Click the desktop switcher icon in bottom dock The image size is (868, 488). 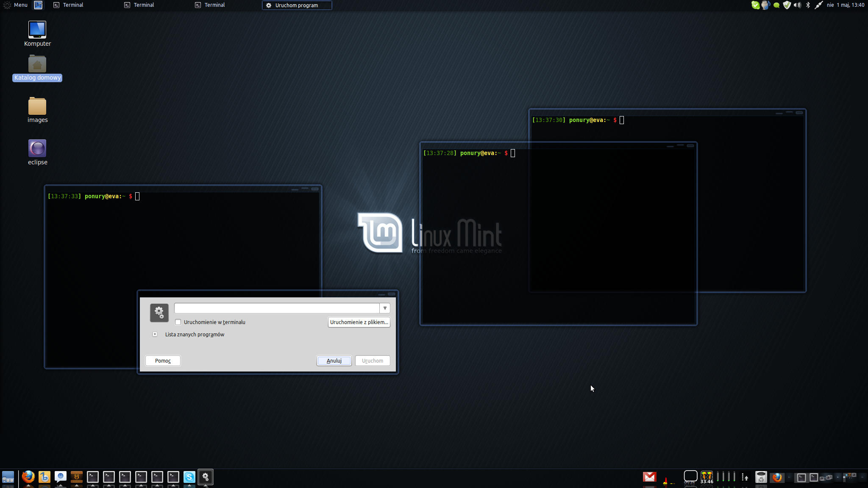tap(8, 477)
